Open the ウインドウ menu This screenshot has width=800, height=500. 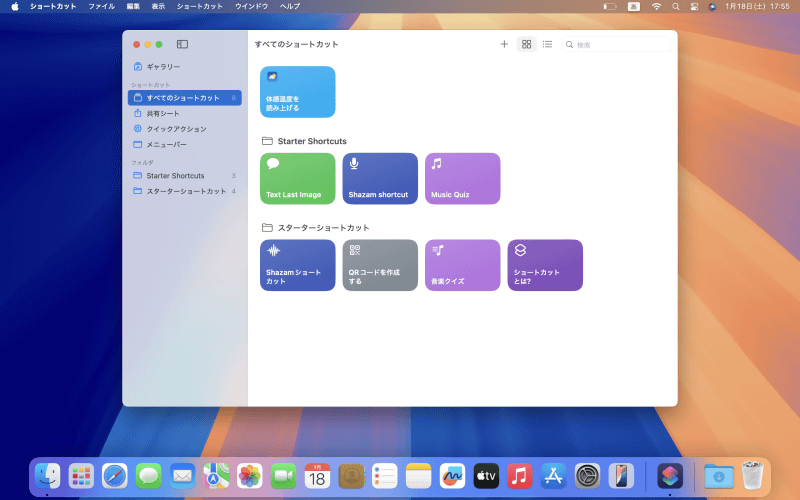pos(252,6)
